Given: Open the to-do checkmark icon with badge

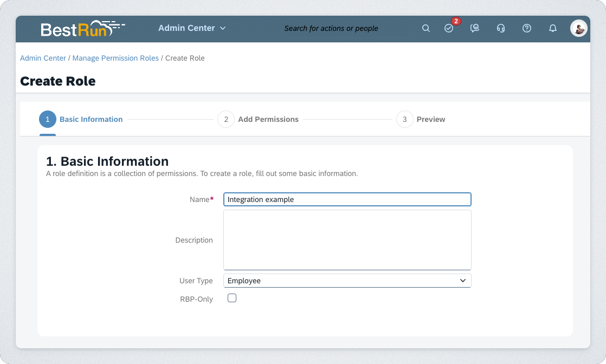Looking at the screenshot, I should click(x=449, y=28).
